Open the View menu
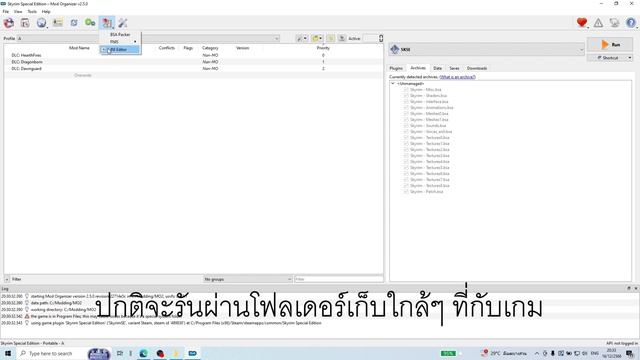The height and width of the screenshot is (360, 640). click(18, 11)
